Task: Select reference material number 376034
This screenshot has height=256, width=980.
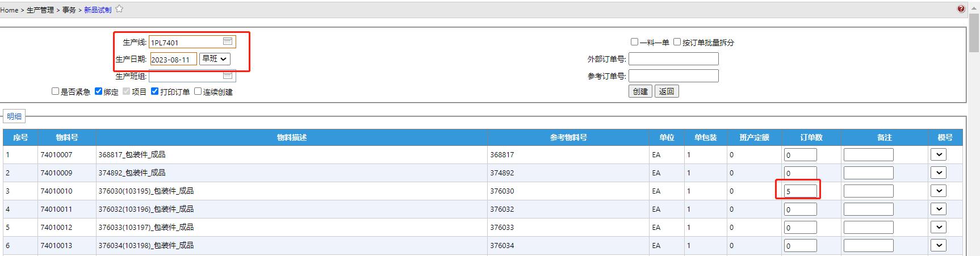Action: (502, 245)
